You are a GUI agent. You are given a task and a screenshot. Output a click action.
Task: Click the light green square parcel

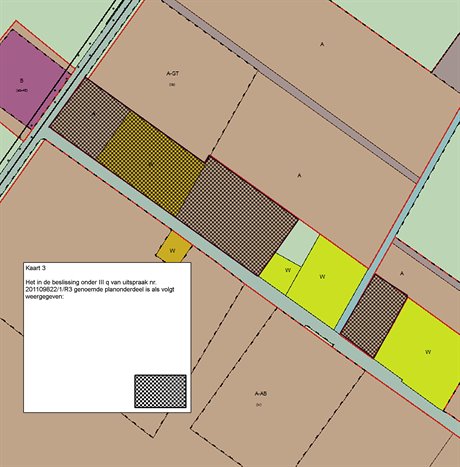(298, 243)
